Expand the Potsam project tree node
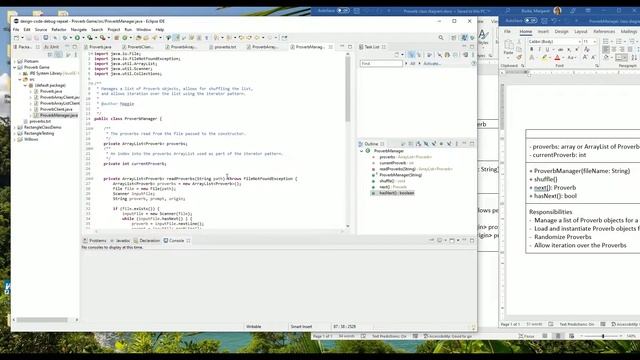The image size is (640, 360). (15, 61)
